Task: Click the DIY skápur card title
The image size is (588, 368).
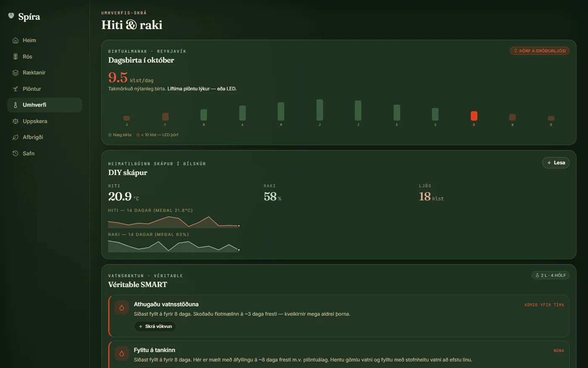Action: pos(128,172)
